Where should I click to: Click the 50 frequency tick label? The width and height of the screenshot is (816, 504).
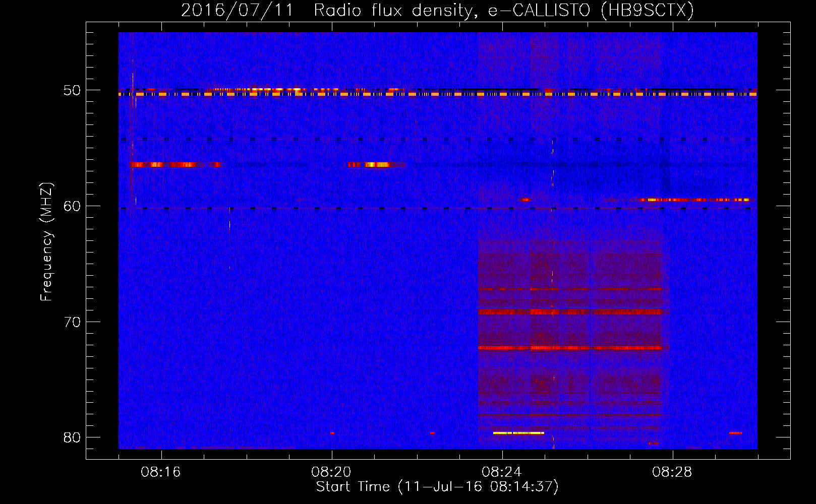[72, 91]
